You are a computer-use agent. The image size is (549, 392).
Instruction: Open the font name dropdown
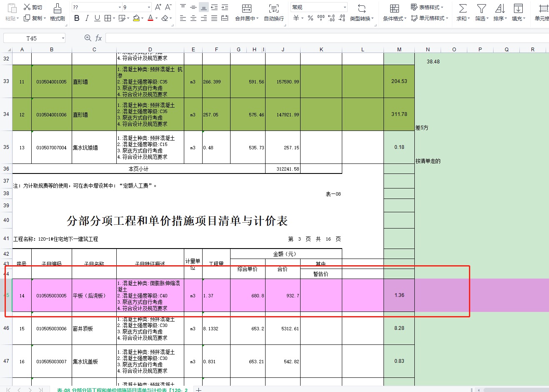click(x=120, y=7)
